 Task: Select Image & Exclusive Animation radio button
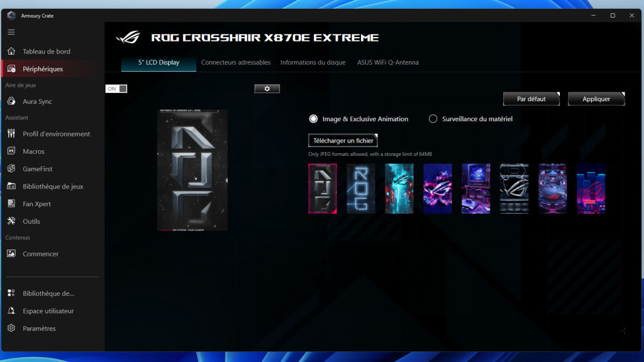tap(313, 119)
